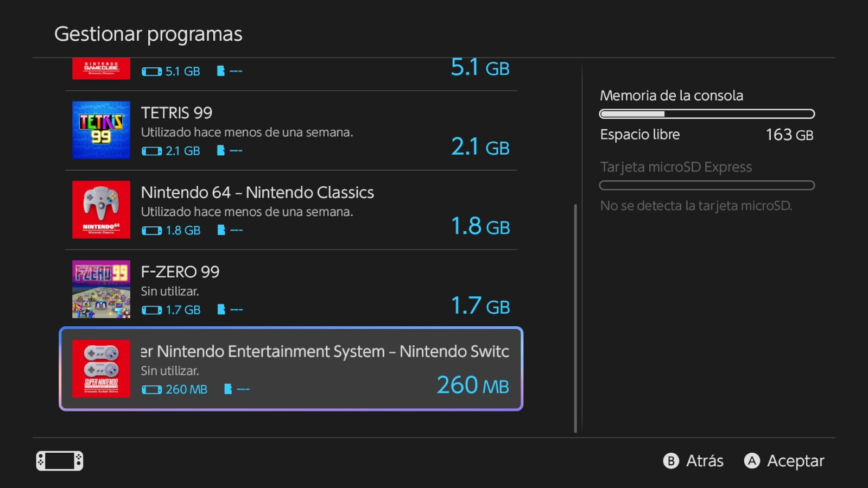Viewport: 868px width, 488px height.
Task: Select Nintendo 64 – Nintendo Classics entry
Action: (x=257, y=193)
